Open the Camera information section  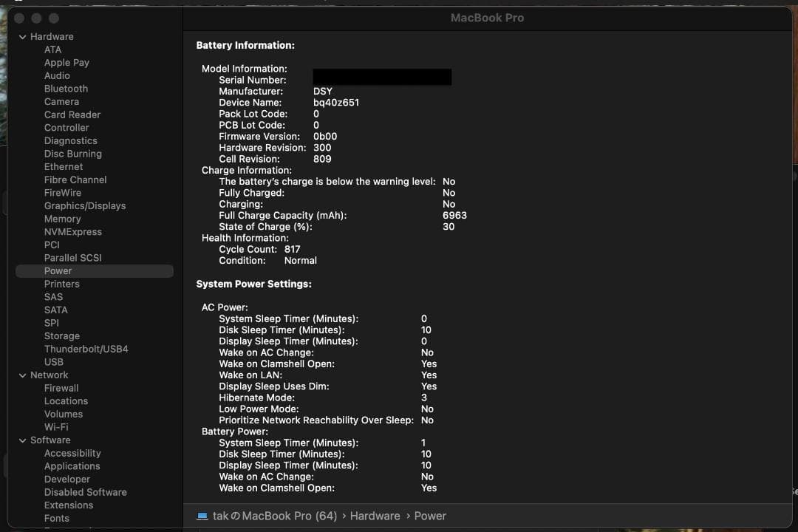pos(62,101)
